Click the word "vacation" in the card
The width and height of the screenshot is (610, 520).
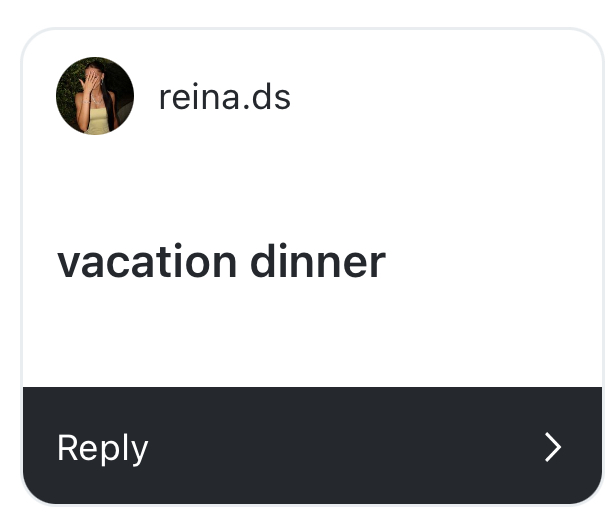tap(147, 262)
